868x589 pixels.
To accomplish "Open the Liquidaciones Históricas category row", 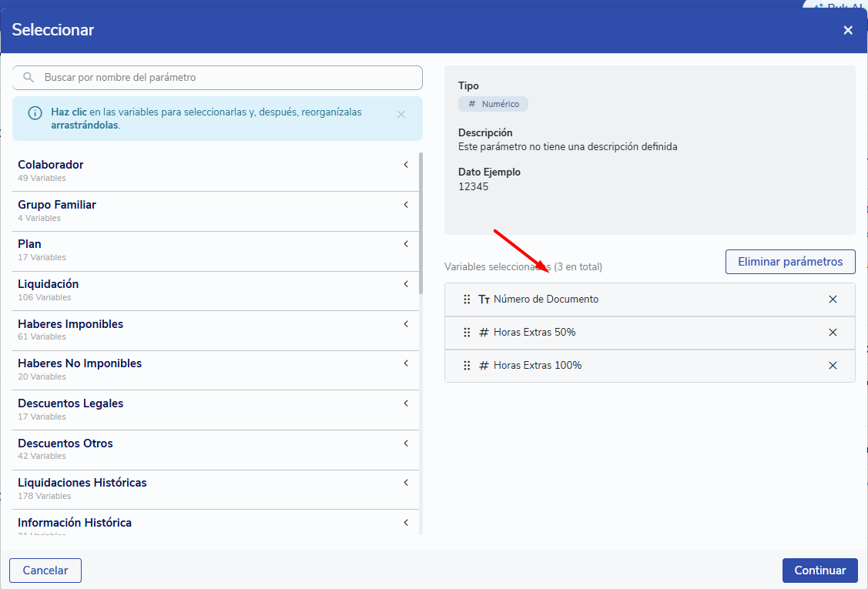I will pos(216,490).
